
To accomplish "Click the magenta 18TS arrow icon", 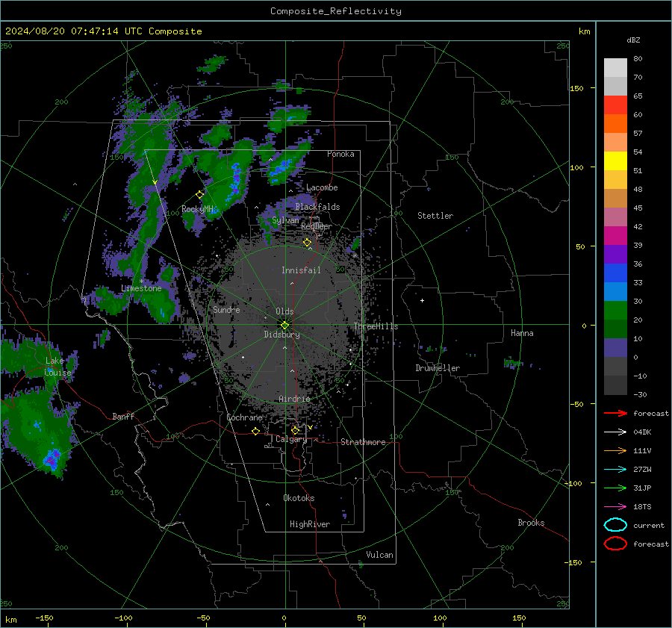I will [615, 507].
